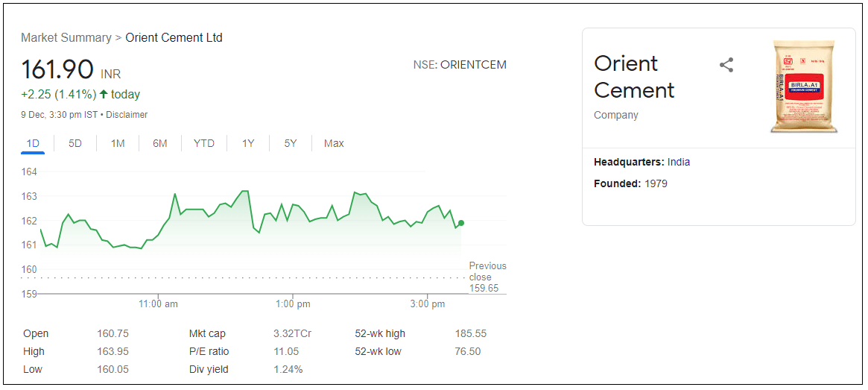Click the Founded: 1979 text
868x390 pixels.
pos(630,183)
